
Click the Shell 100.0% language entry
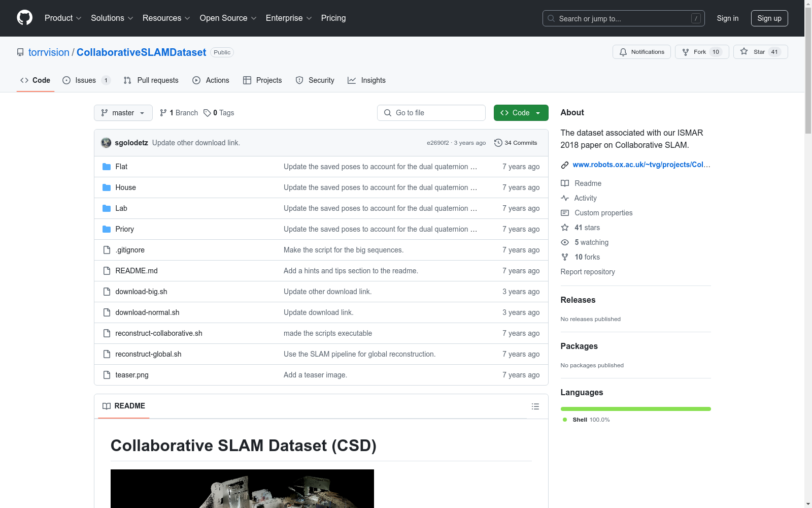click(x=587, y=420)
